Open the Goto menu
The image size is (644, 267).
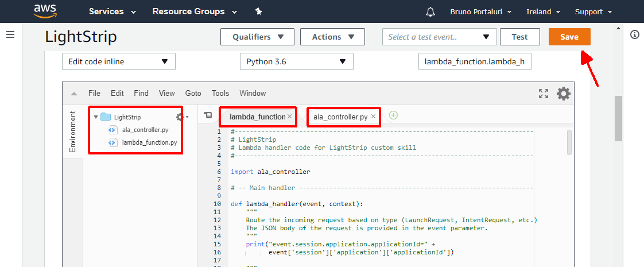[193, 93]
